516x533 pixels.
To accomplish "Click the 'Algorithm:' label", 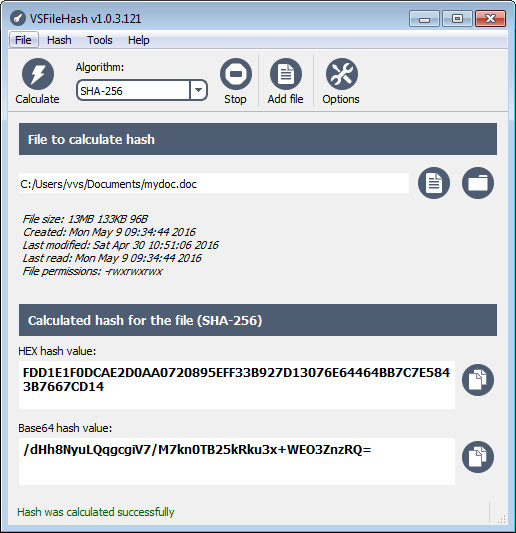I will 100,67.
